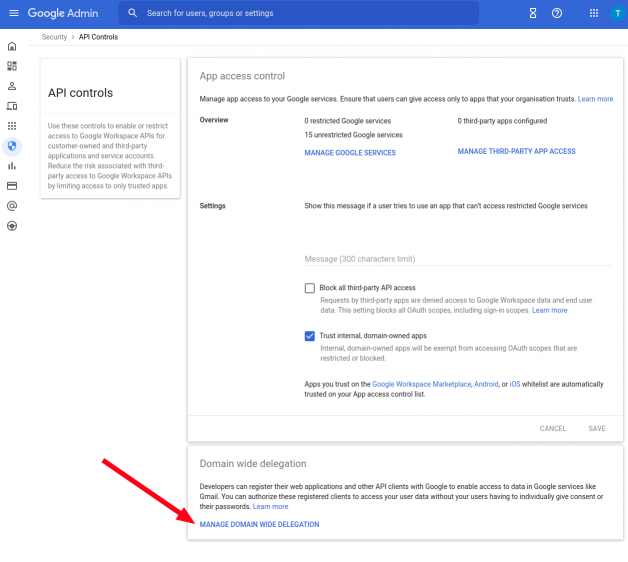Viewport: 628px width, 562px height.
Task: Open the iOS whitelist link
Action: point(515,384)
